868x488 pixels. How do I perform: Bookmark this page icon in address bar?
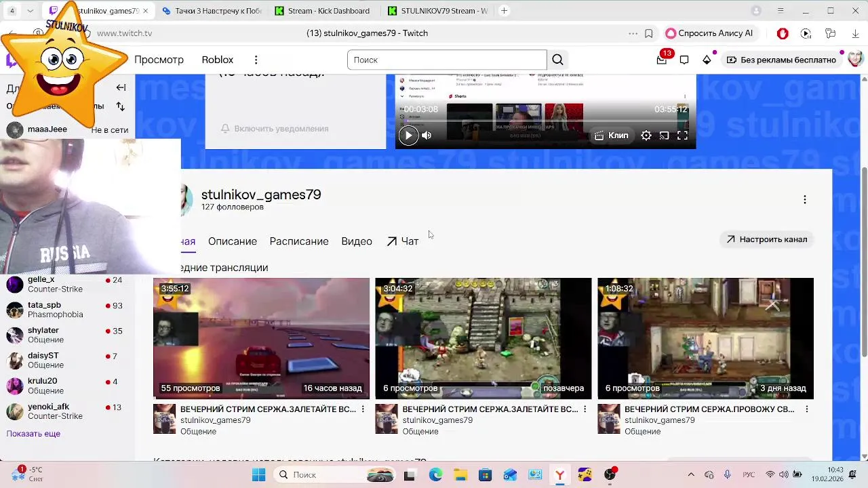649,33
